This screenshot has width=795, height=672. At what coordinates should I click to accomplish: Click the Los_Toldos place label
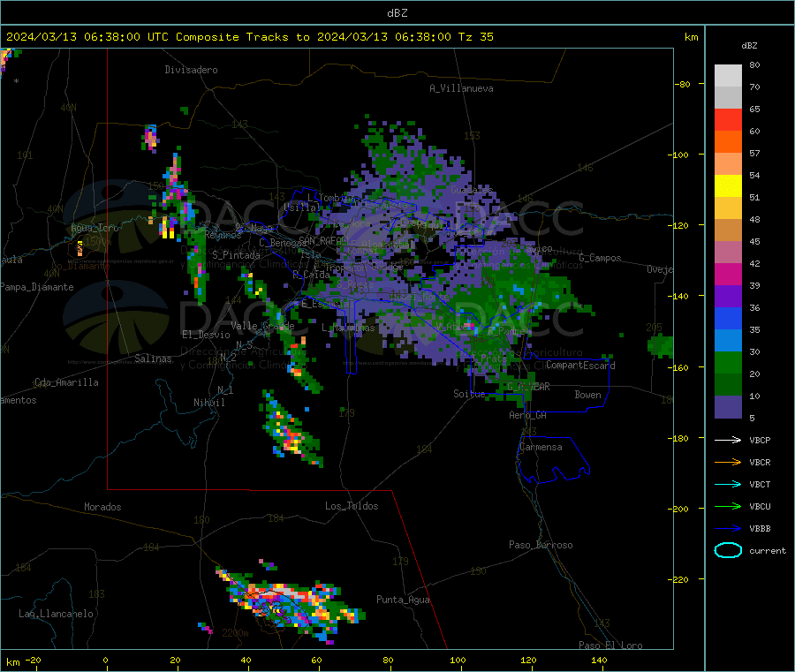point(352,506)
